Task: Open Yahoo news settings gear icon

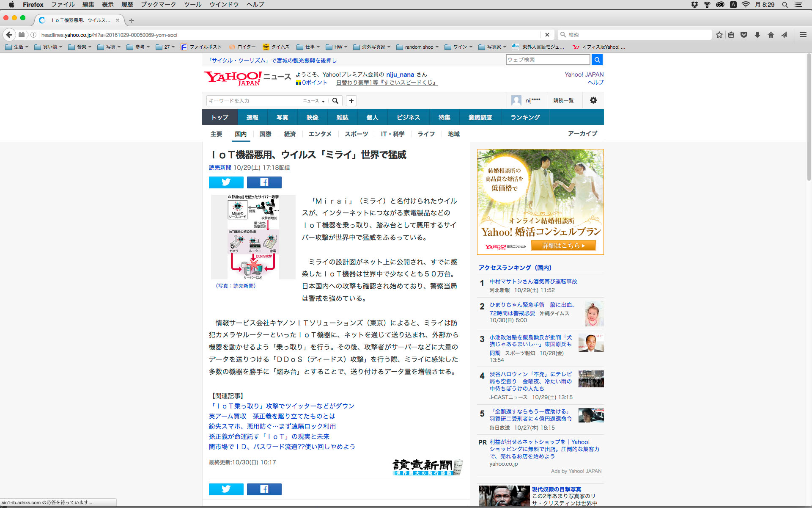Action: pyautogui.click(x=593, y=100)
